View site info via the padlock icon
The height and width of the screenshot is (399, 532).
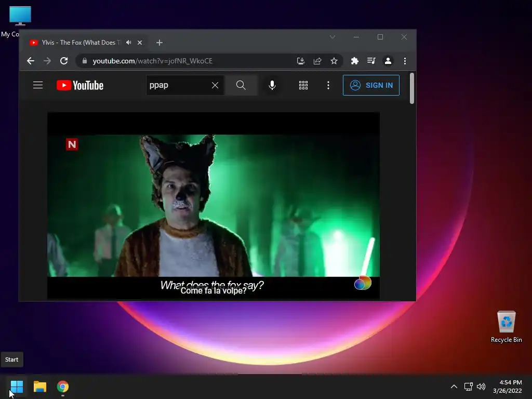point(85,61)
